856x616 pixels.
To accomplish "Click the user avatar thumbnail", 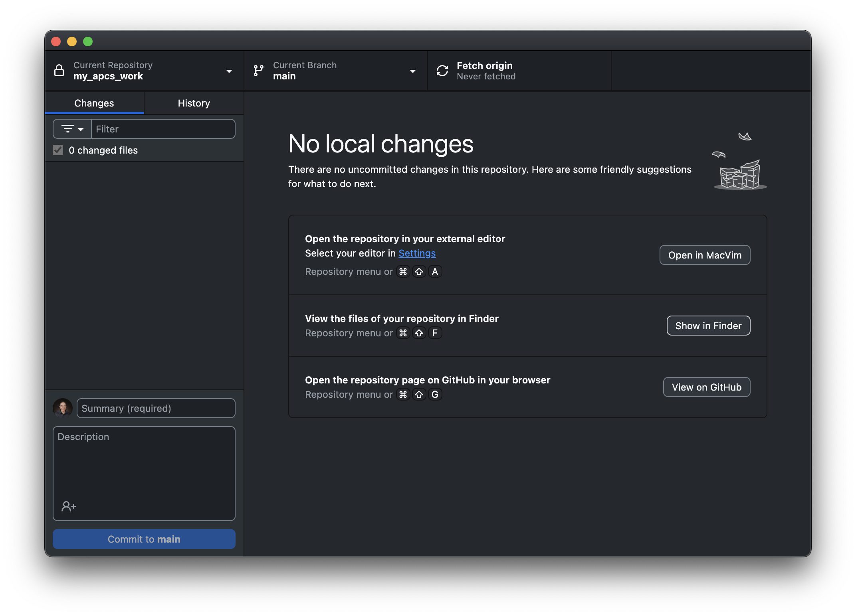I will pyautogui.click(x=63, y=408).
